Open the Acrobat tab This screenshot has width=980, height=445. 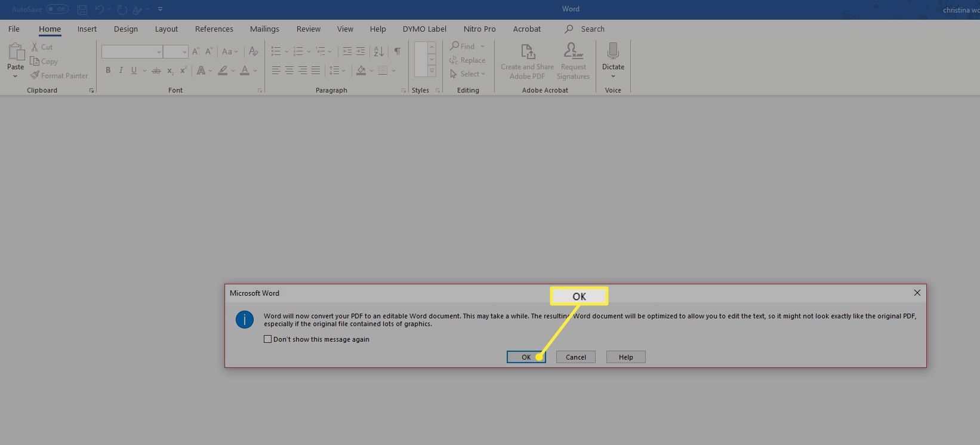[527, 29]
